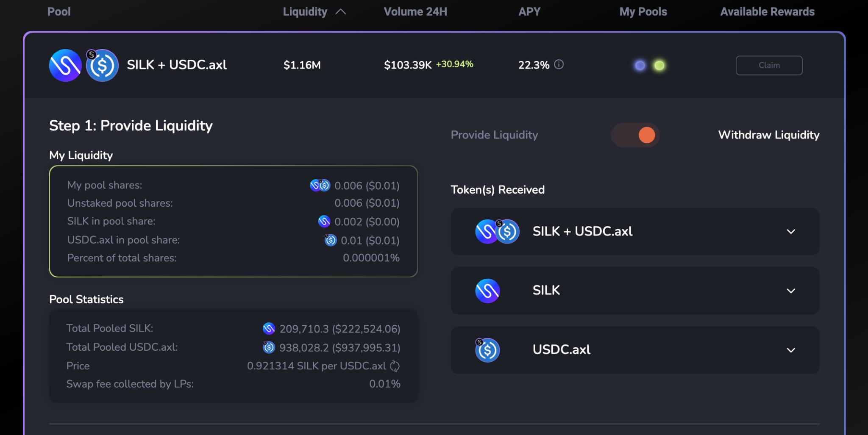This screenshot has height=435, width=868.
Task: Click the price swap refresh icon
Action: [x=395, y=366]
